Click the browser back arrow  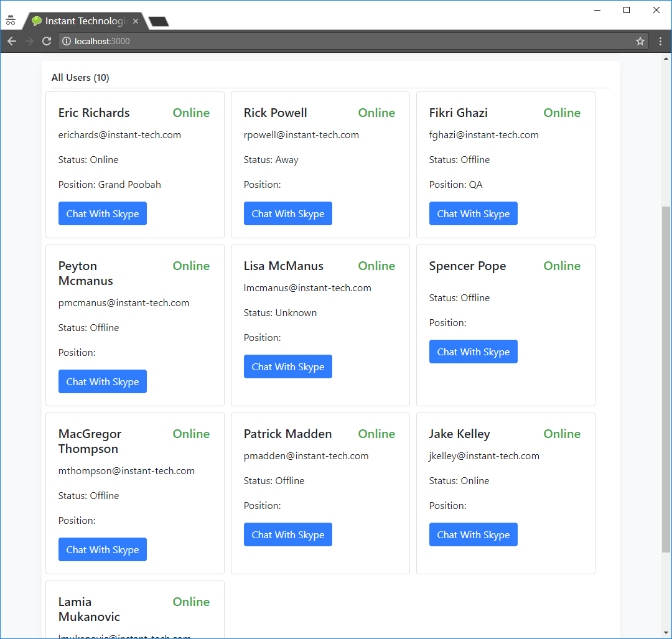pos(12,41)
